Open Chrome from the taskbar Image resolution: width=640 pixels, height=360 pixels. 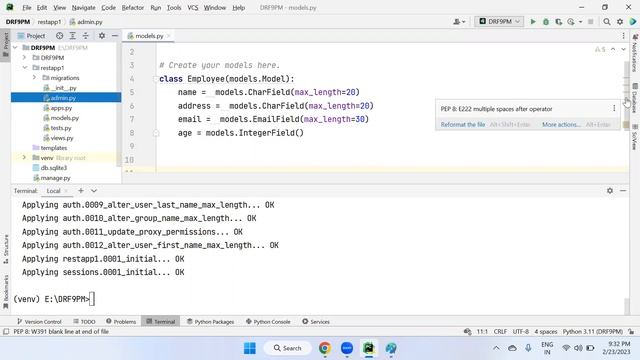click(x=325, y=348)
